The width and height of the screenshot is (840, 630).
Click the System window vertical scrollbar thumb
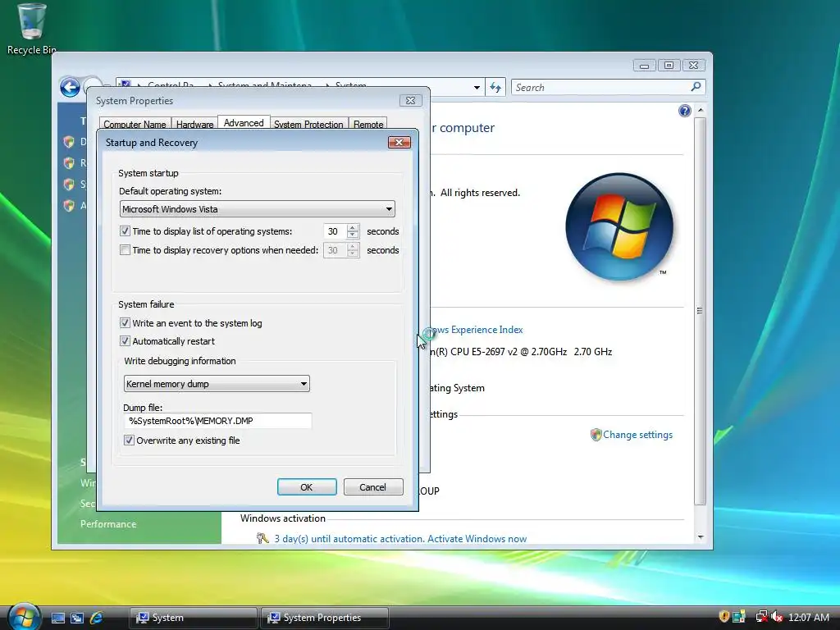point(701,311)
